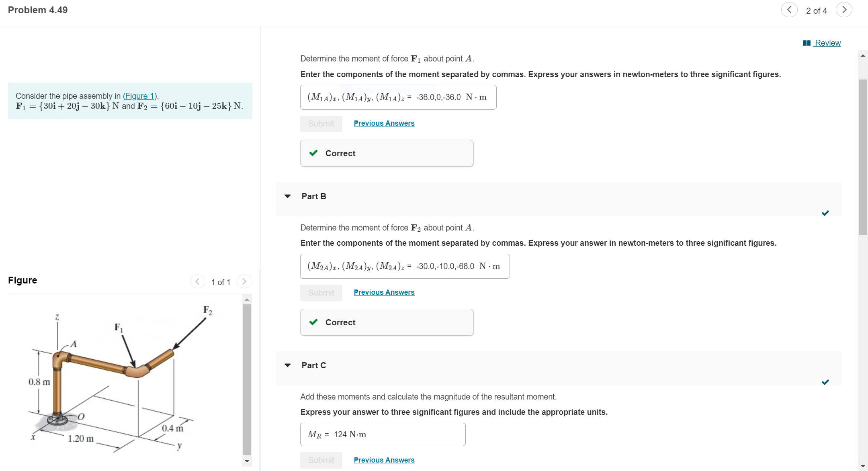Viewport: 868px width, 471px height.
Task: Click the Review link
Action: [827, 43]
